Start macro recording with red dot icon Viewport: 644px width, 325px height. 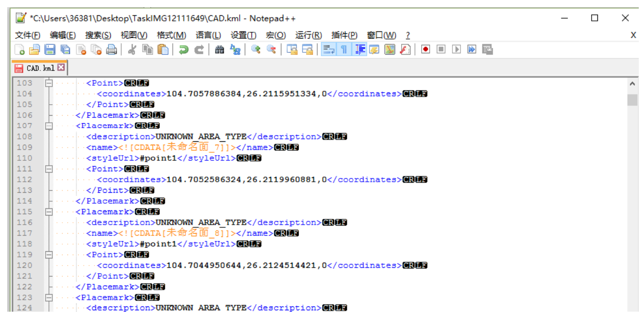click(425, 49)
